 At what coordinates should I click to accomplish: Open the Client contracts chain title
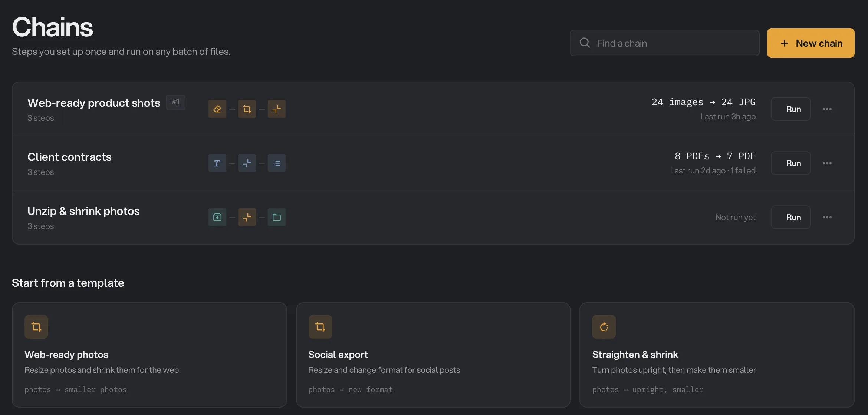click(69, 157)
